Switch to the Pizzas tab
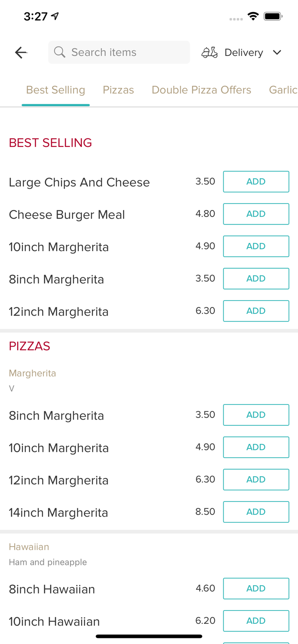This screenshot has height=644, width=298. pos(118,90)
